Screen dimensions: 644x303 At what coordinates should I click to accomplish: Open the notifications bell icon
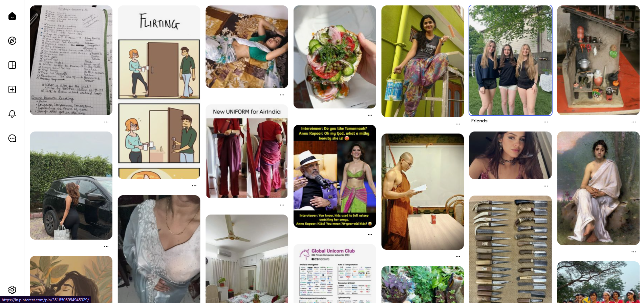click(12, 114)
